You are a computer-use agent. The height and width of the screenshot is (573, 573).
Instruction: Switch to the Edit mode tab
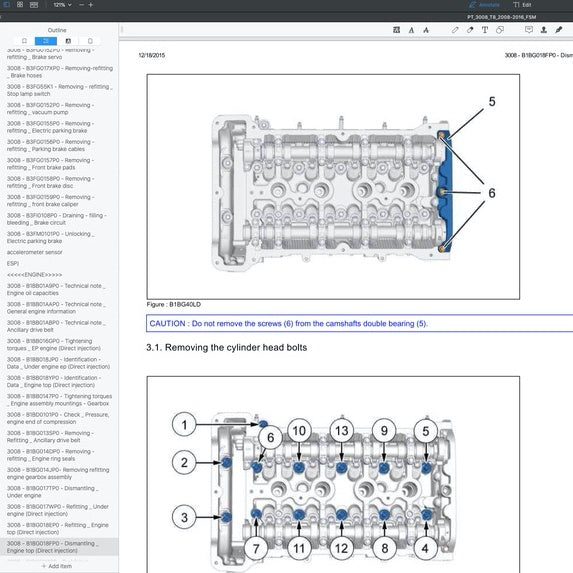(x=523, y=5)
